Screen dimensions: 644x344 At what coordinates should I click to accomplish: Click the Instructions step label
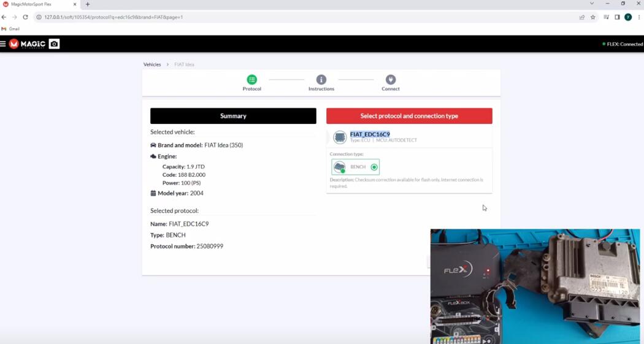[x=321, y=89]
